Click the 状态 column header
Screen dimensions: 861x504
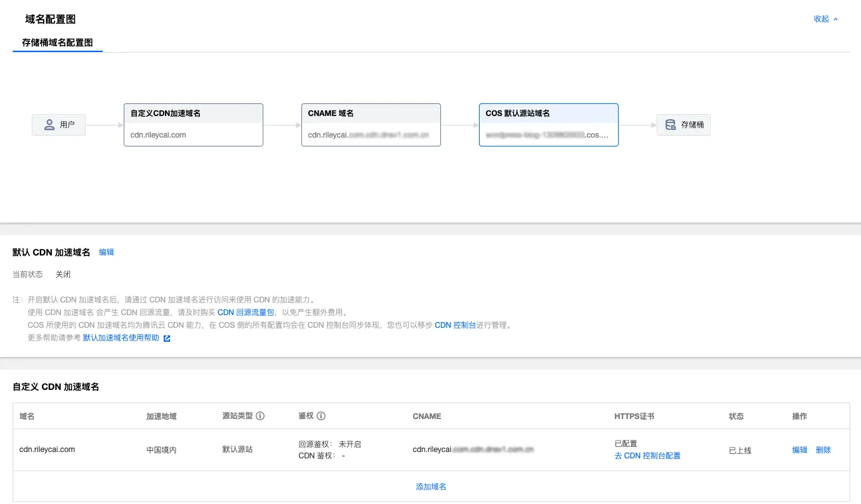point(737,417)
